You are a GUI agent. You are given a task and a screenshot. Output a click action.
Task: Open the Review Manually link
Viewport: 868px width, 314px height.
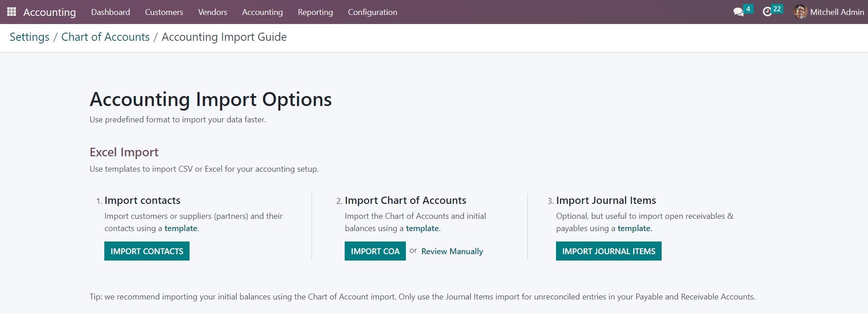pyautogui.click(x=452, y=251)
